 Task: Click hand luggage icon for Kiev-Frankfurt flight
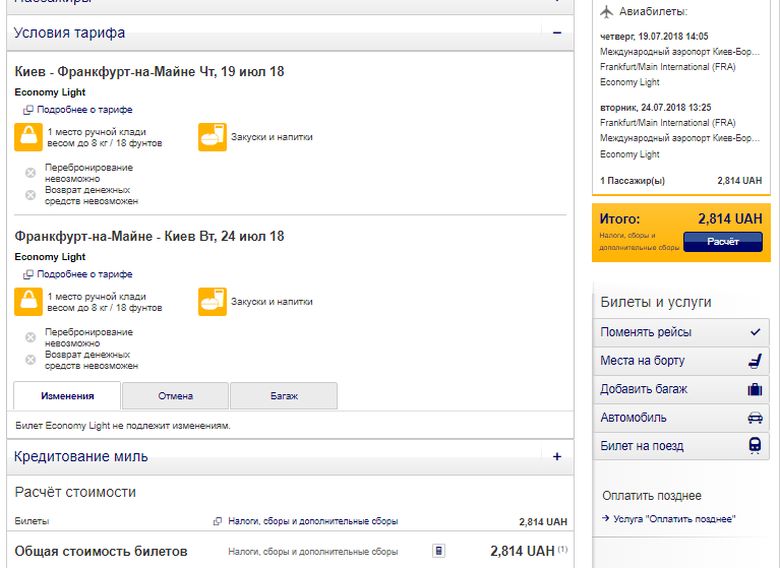click(28, 137)
